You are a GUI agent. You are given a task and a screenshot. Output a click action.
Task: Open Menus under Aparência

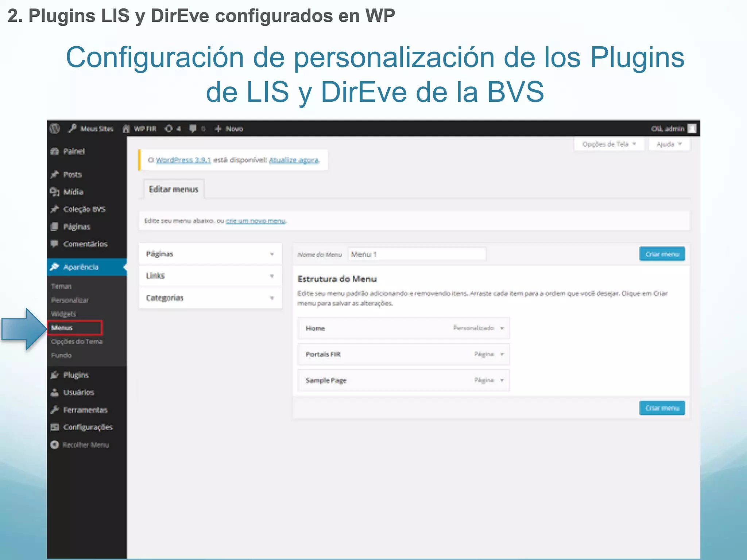(62, 327)
